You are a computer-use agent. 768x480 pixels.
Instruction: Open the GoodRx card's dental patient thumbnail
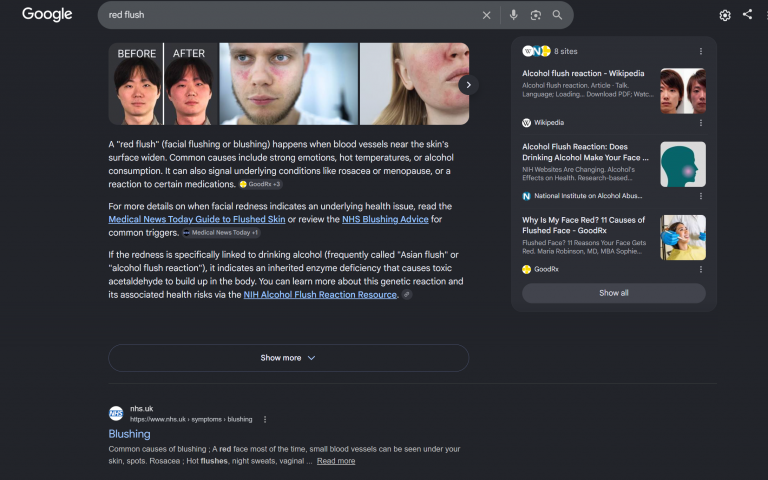point(683,238)
